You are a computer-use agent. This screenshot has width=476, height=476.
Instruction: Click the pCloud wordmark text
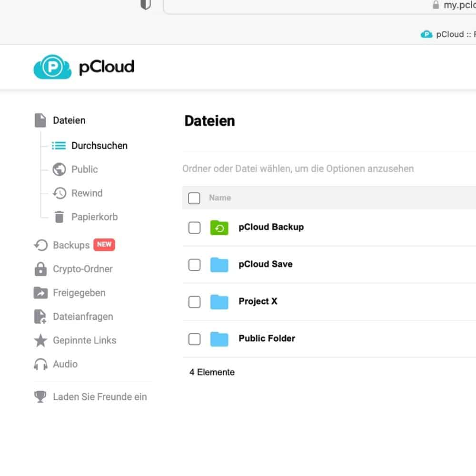point(107,67)
